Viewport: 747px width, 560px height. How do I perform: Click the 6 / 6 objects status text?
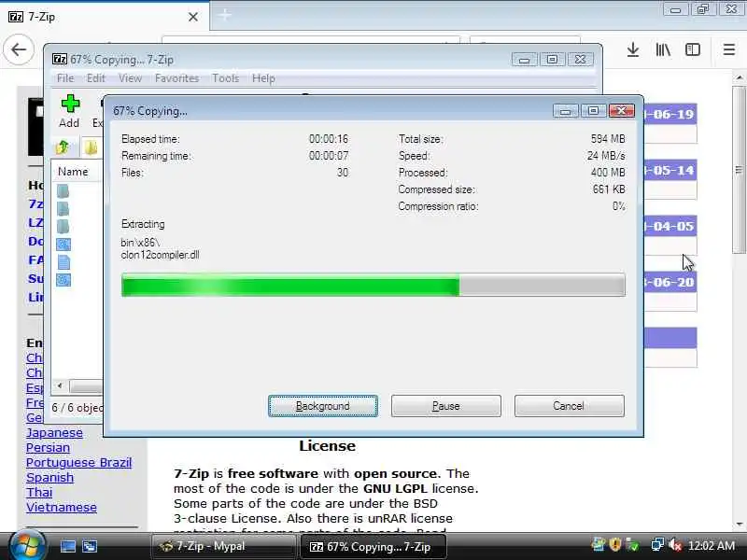coord(78,408)
